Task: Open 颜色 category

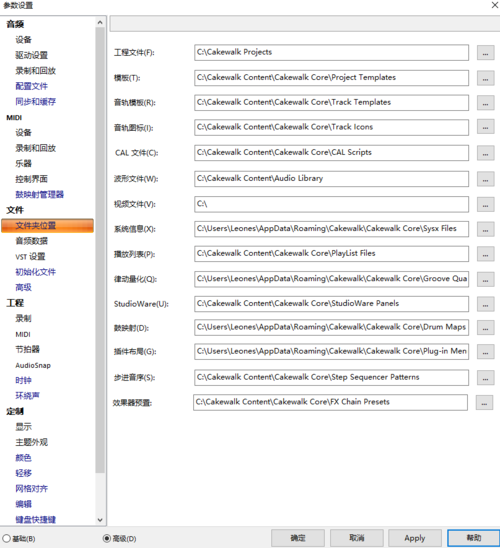Action: pyautogui.click(x=23, y=457)
